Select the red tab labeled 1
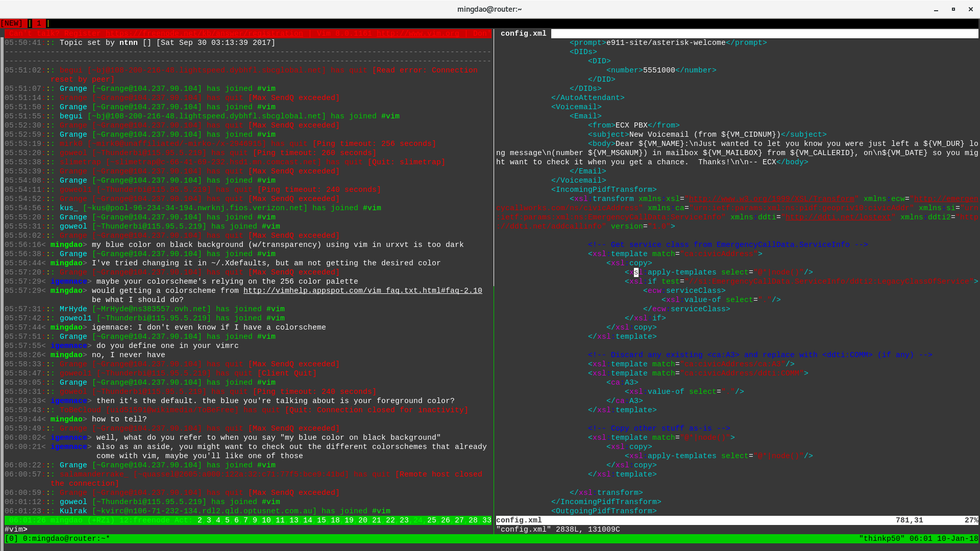 pyautogui.click(x=39, y=23)
